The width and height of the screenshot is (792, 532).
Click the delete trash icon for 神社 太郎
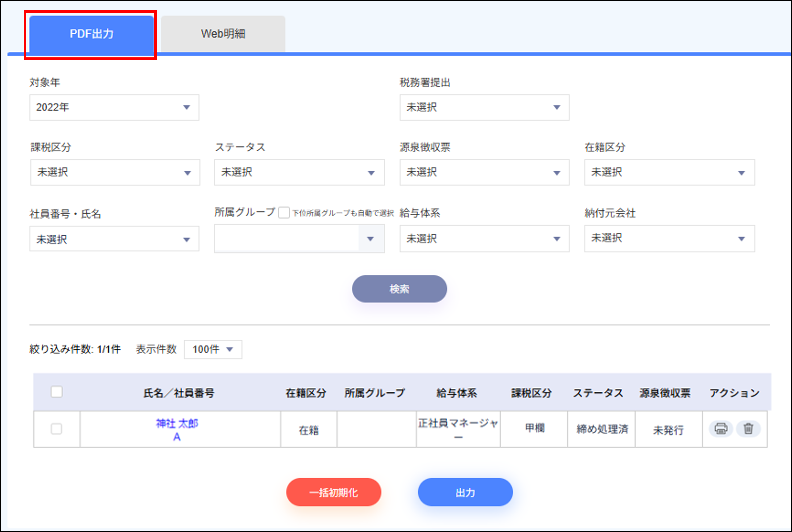(748, 429)
